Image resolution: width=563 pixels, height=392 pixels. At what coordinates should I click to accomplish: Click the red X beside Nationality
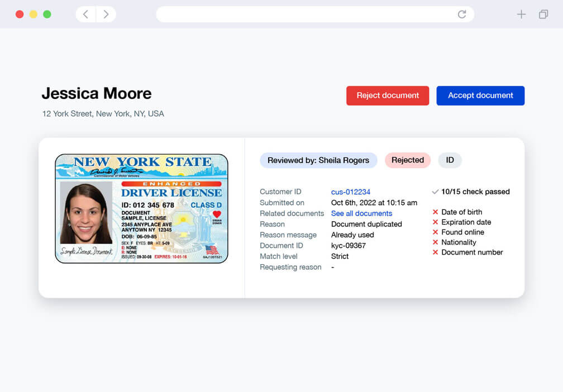tap(435, 242)
